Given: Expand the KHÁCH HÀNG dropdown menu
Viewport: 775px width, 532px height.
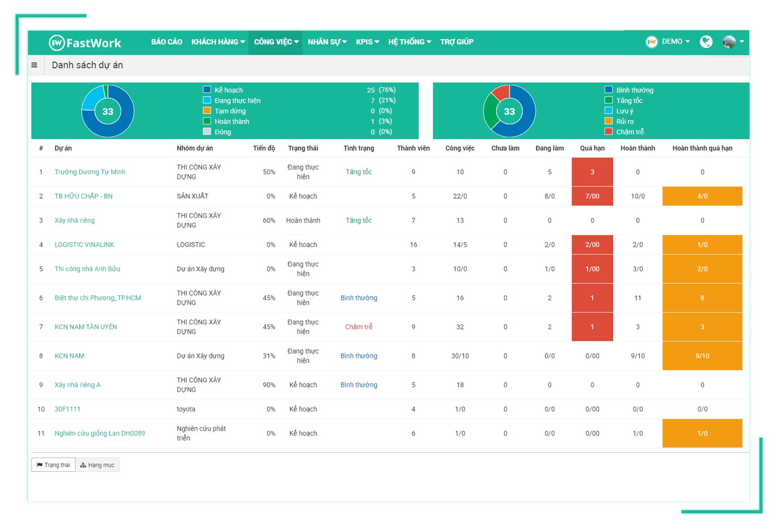Looking at the screenshot, I should [218, 42].
